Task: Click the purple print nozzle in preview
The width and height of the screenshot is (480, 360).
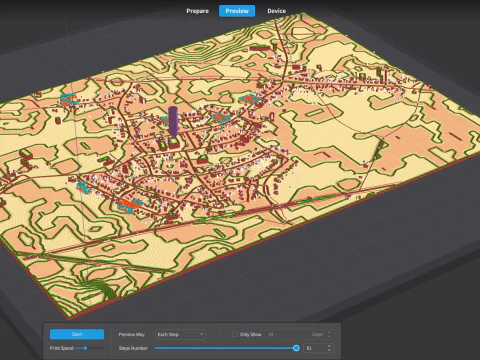Action: [x=173, y=122]
